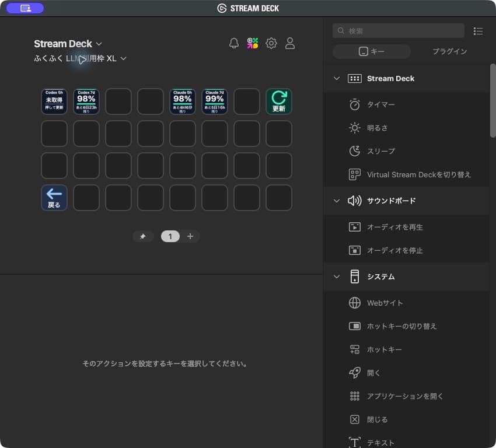Click the 検索 search field

(x=399, y=31)
